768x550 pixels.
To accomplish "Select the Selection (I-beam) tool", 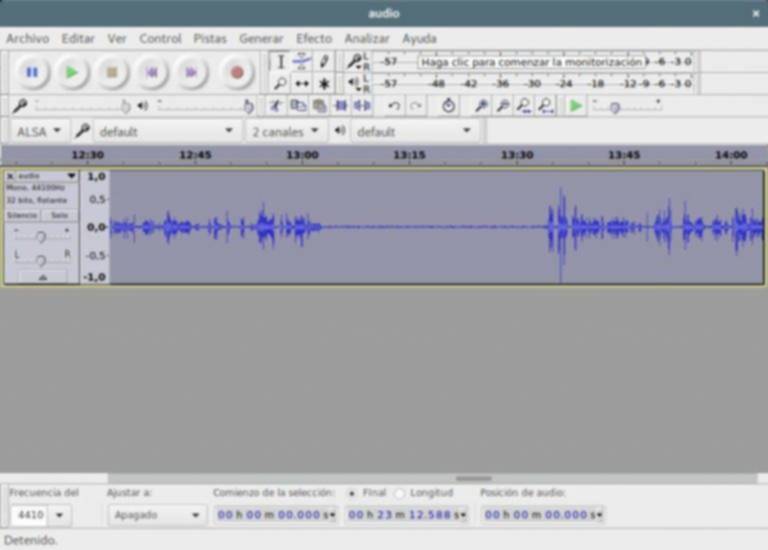I will [281, 62].
